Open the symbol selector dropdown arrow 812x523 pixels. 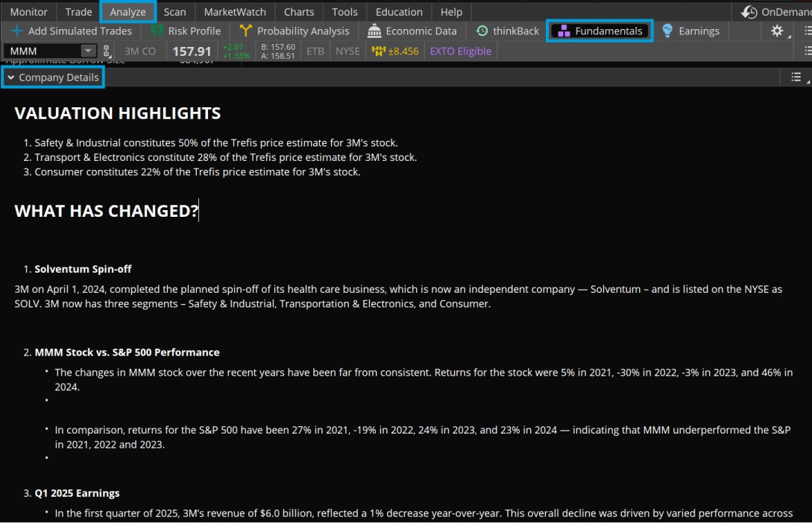[x=88, y=51]
